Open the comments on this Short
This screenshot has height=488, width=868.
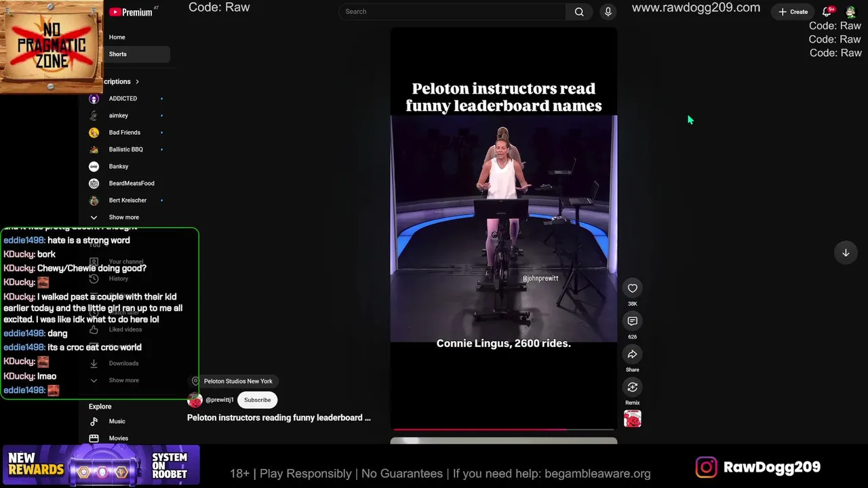point(633,321)
